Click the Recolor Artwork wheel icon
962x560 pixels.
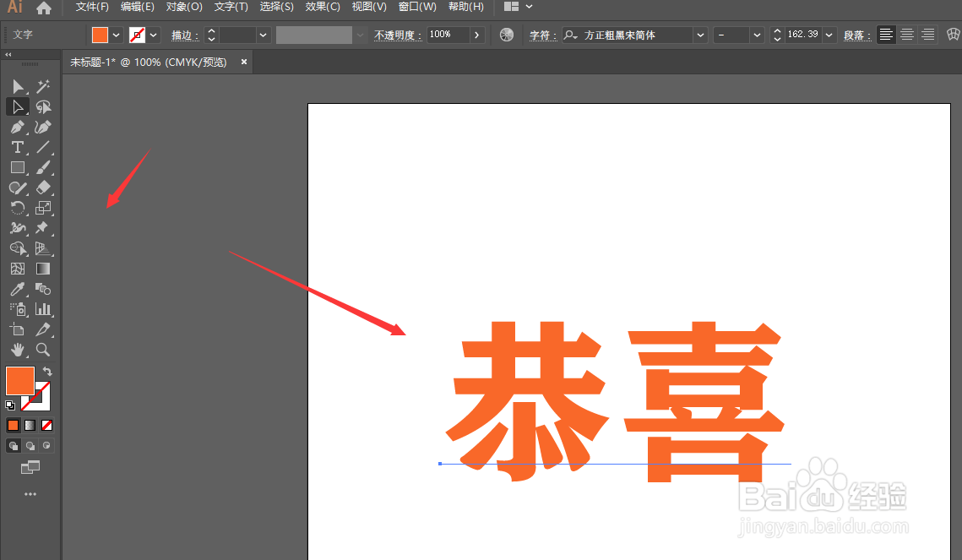[x=507, y=35]
